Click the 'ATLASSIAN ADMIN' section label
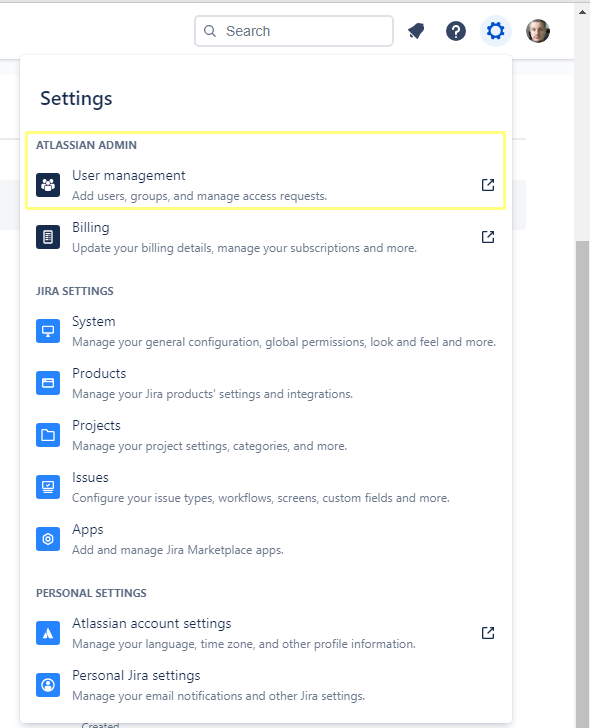Viewport: 590px width, 728px height. tap(86, 145)
